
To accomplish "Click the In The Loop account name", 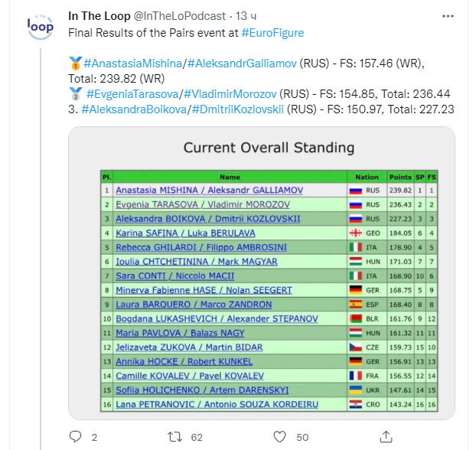I will click(x=99, y=16).
